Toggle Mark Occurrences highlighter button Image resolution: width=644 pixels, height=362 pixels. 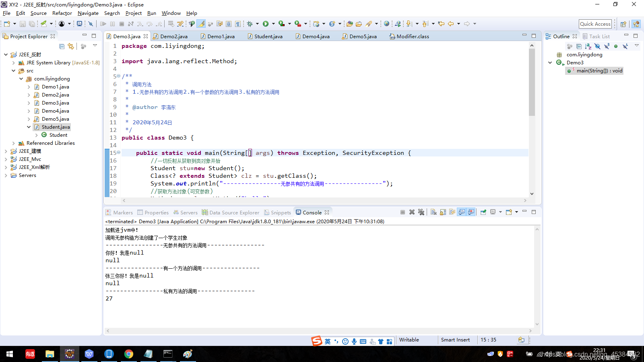point(201,24)
